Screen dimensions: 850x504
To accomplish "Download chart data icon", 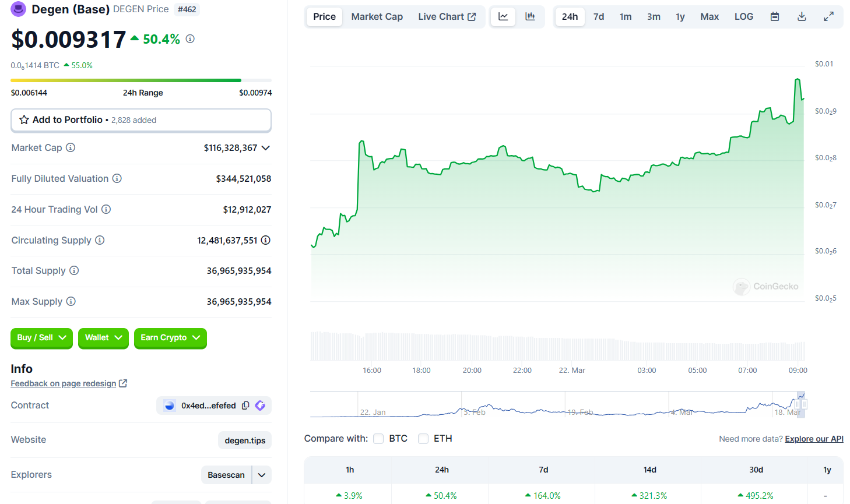I will point(802,17).
